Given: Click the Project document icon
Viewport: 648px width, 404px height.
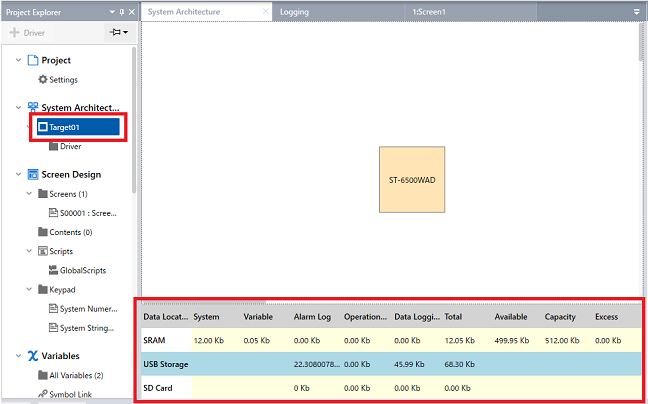Looking at the screenshot, I should [x=32, y=61].
